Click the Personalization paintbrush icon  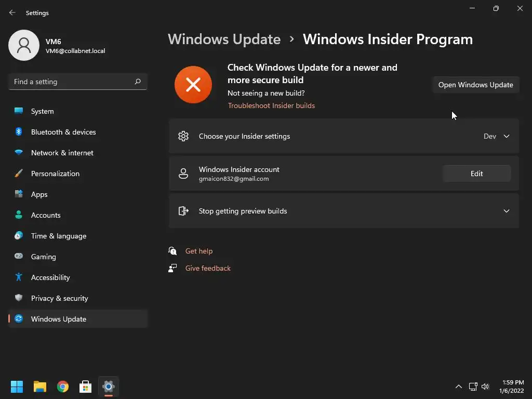click(x=19, y=173)
